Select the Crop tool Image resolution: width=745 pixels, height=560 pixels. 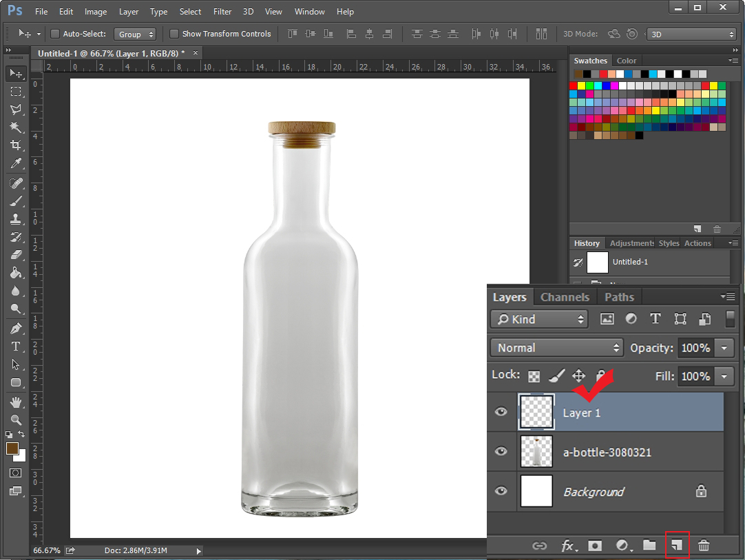[16, 145]
